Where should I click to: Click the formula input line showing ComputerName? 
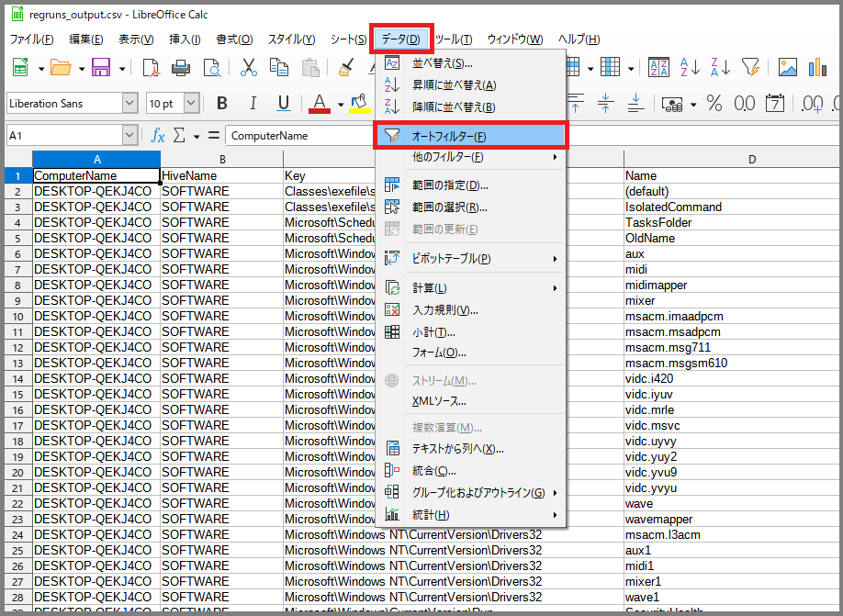point(299,136)
